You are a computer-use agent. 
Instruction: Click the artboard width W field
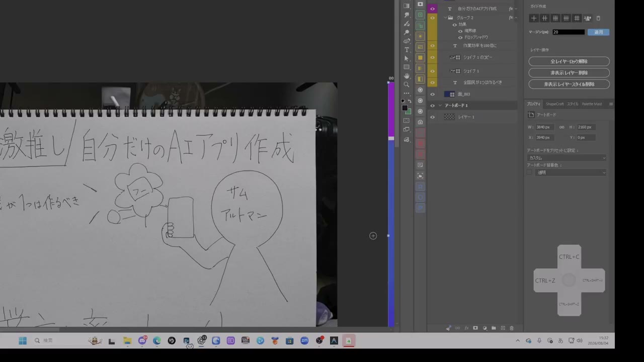coord(546,127)
